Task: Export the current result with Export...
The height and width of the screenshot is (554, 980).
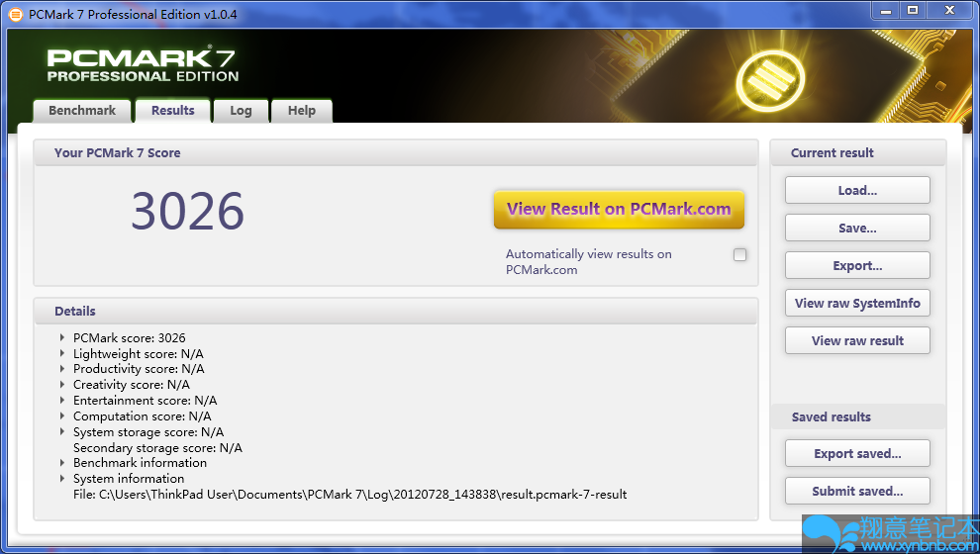Action: tap(857, 265)
